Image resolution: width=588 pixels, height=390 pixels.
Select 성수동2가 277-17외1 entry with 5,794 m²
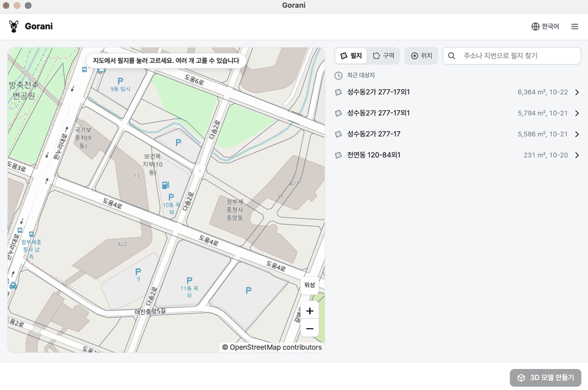pos(458,113)
